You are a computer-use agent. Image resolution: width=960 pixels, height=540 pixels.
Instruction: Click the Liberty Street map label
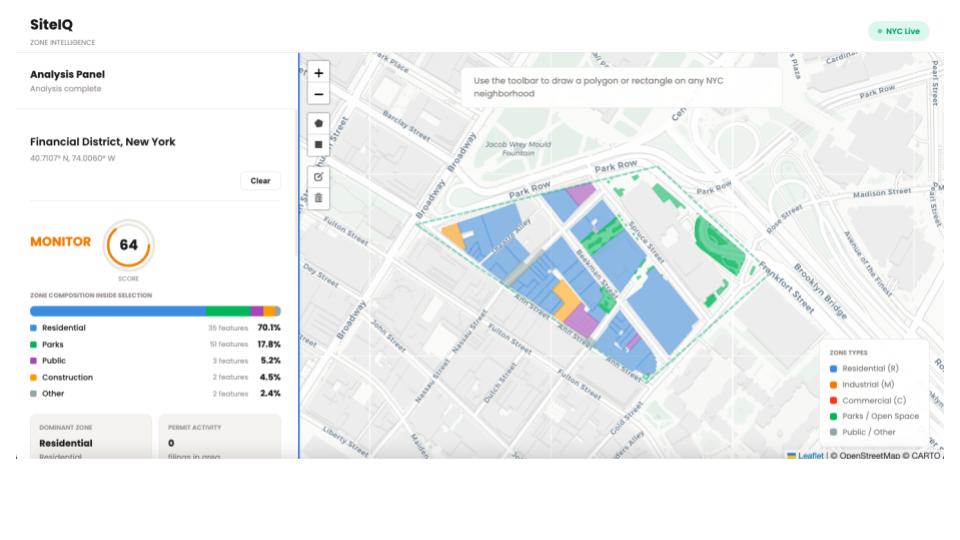tap(346, 441)
